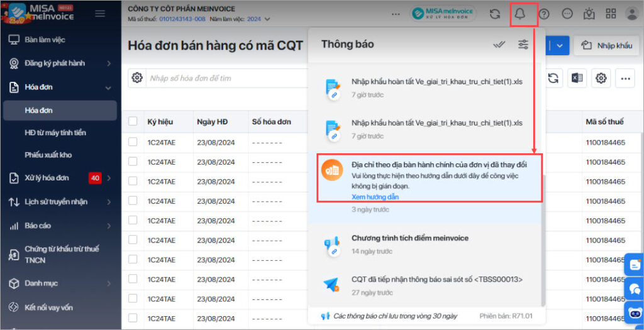Tick the checkbox of the fifth 1C24TAE row

(133, 221)
